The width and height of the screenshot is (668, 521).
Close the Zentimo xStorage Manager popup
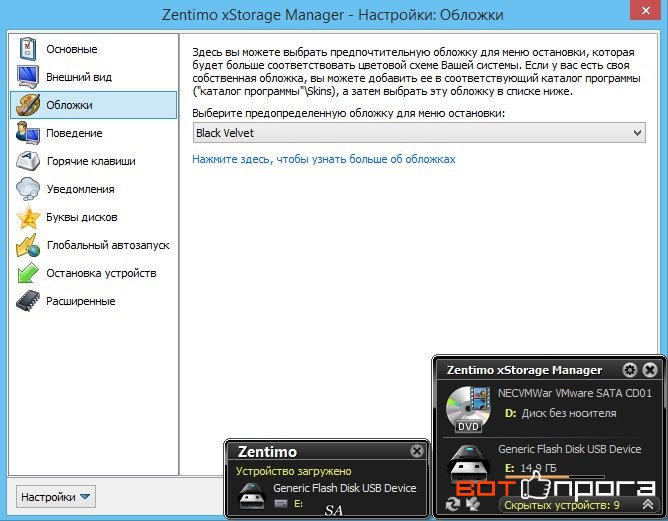pos(650,370)
